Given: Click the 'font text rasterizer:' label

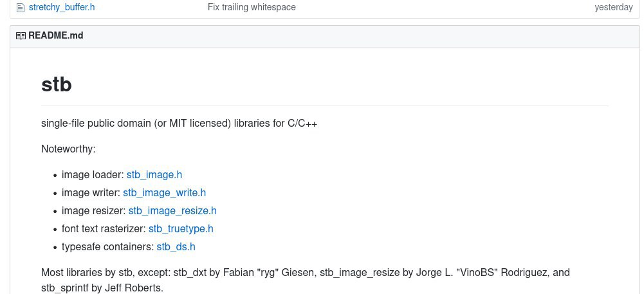Looking at the screenshot, I should pos(104,229).
